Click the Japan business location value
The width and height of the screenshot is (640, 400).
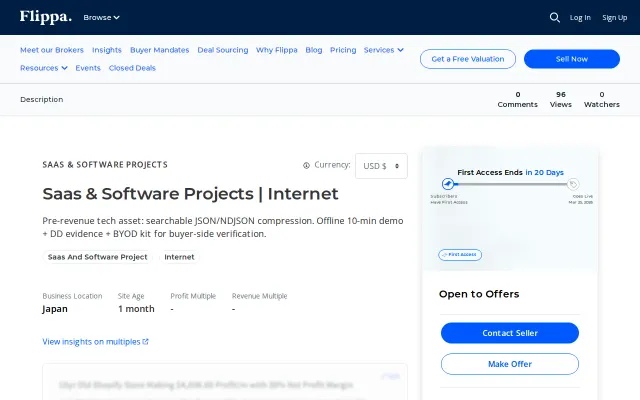[55, 309]
